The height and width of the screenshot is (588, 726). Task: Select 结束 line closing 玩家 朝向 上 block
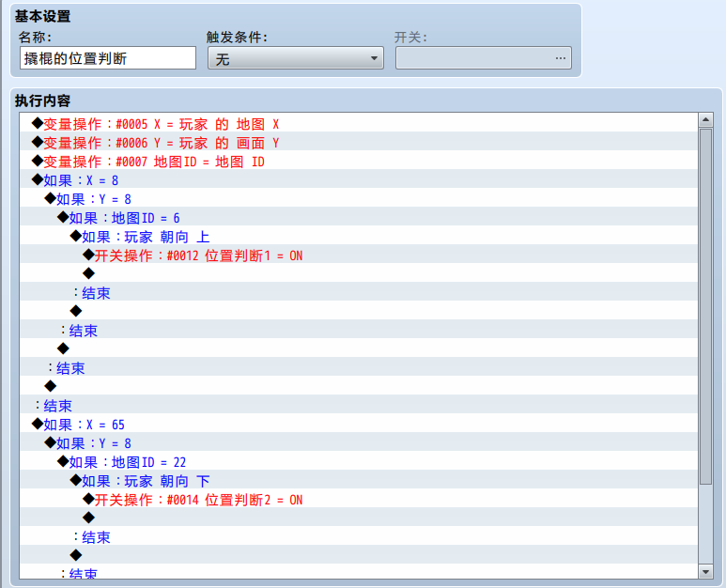point(359,292)
